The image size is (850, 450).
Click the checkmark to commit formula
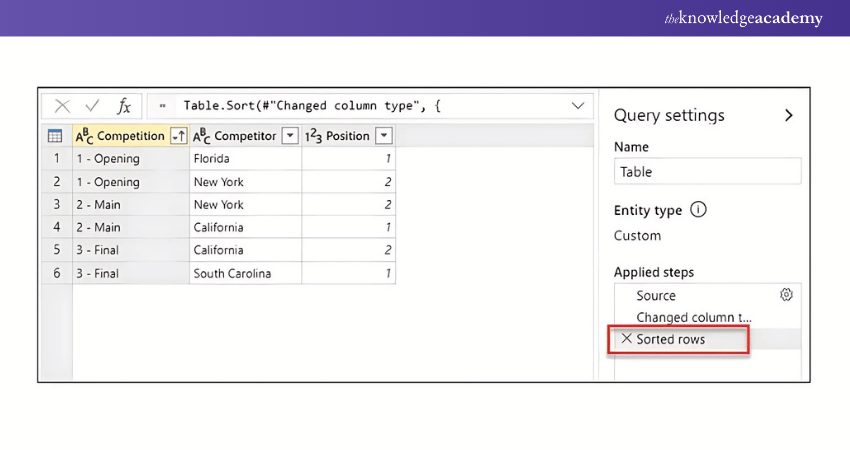click(x=92, y=106)
